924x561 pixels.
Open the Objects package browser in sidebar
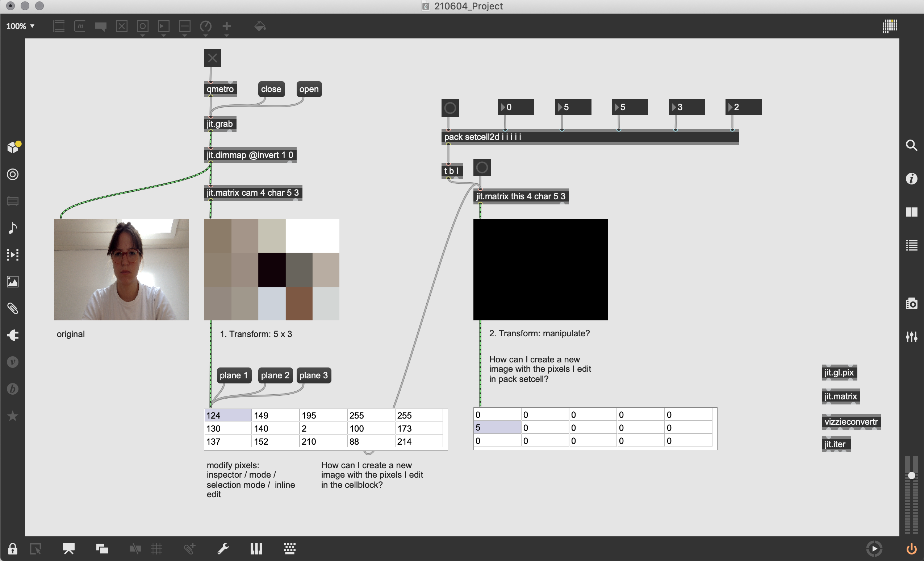pos(13,147)
